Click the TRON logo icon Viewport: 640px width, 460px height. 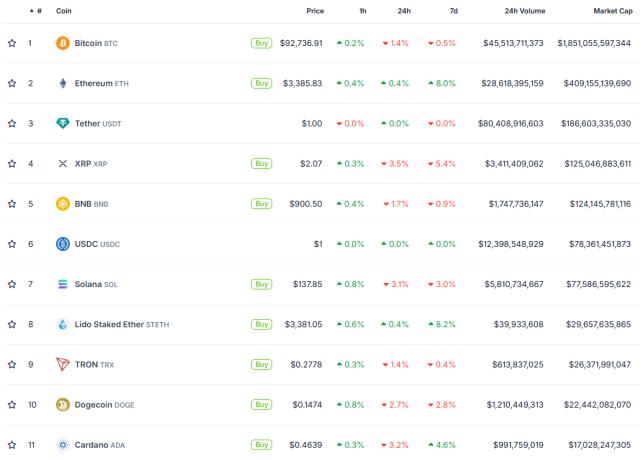coord(63,364)
